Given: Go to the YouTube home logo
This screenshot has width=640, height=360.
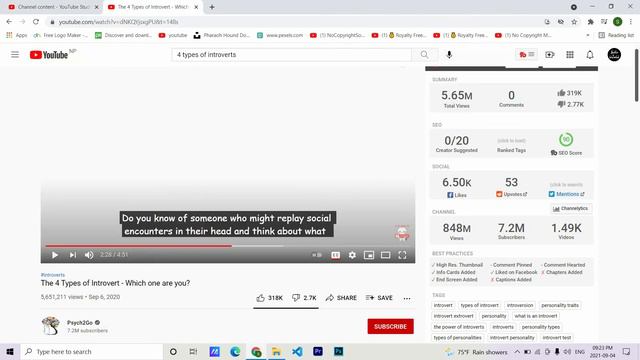Looking at the screenshot, I should click(x=49, y=55).
